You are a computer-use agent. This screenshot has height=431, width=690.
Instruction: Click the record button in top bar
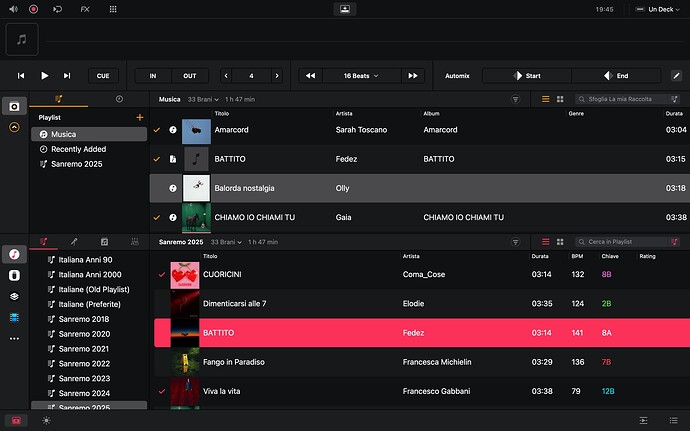click(x=33, y=8)
